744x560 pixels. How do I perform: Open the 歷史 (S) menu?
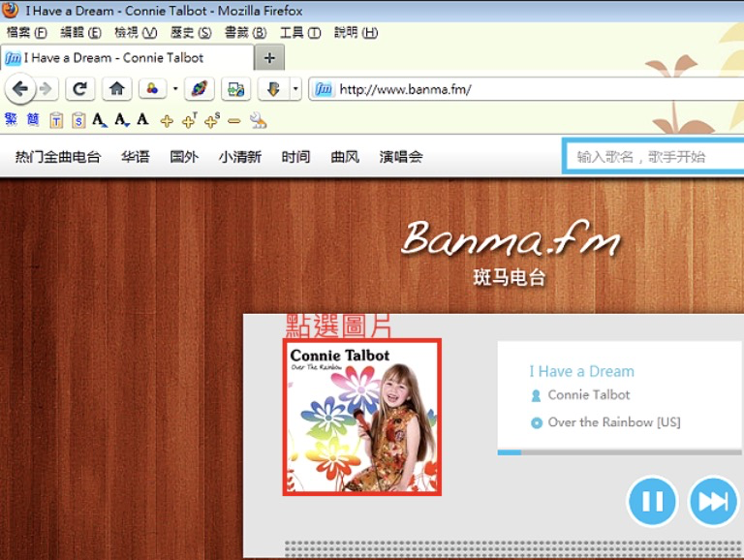click(x=191, y=32)
